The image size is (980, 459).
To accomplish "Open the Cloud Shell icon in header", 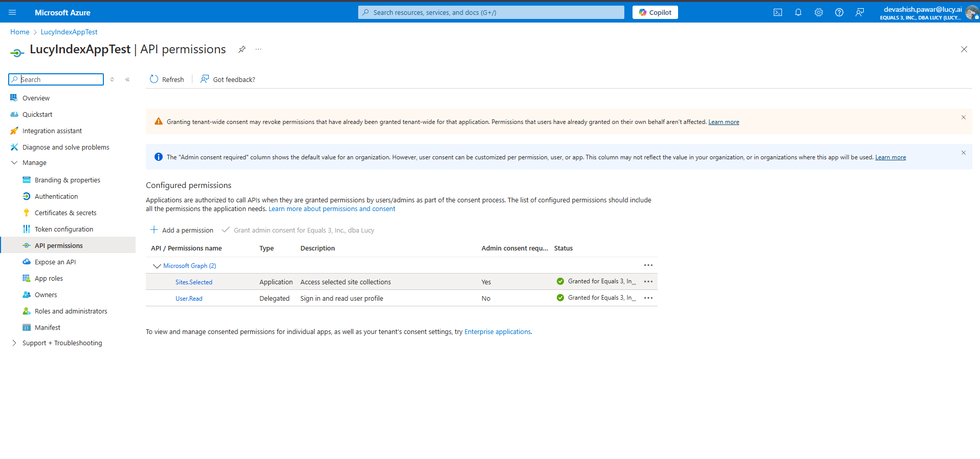I will 777,12.
